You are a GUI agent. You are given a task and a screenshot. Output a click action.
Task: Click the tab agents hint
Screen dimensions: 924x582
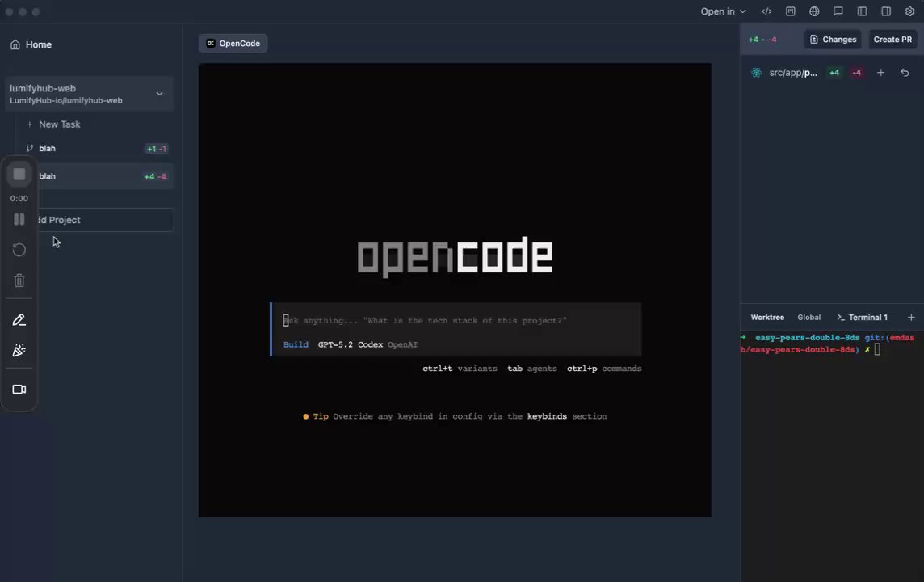(532, 369)
